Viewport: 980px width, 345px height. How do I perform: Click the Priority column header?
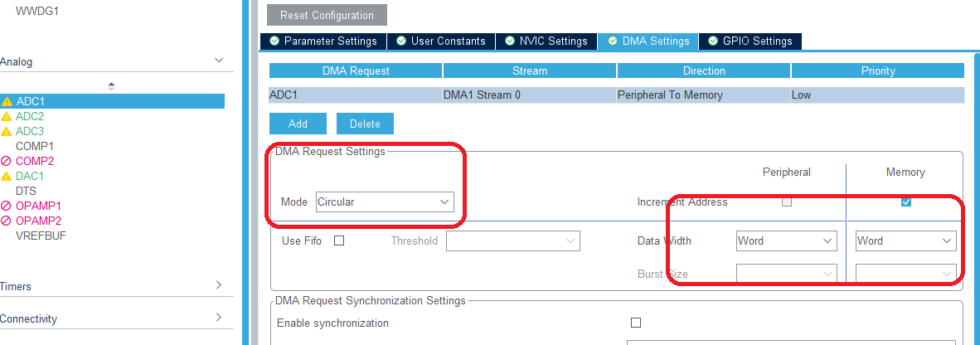878,70
